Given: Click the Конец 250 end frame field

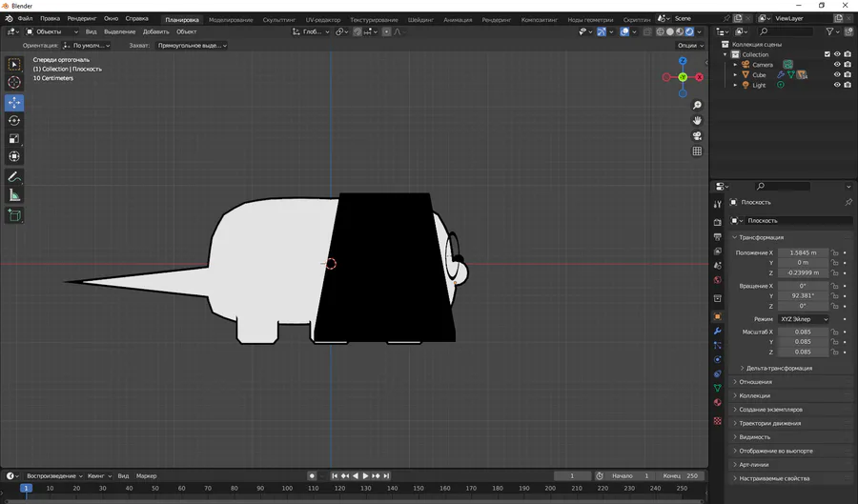Looking at the screenshot, I should pos(680,476).
